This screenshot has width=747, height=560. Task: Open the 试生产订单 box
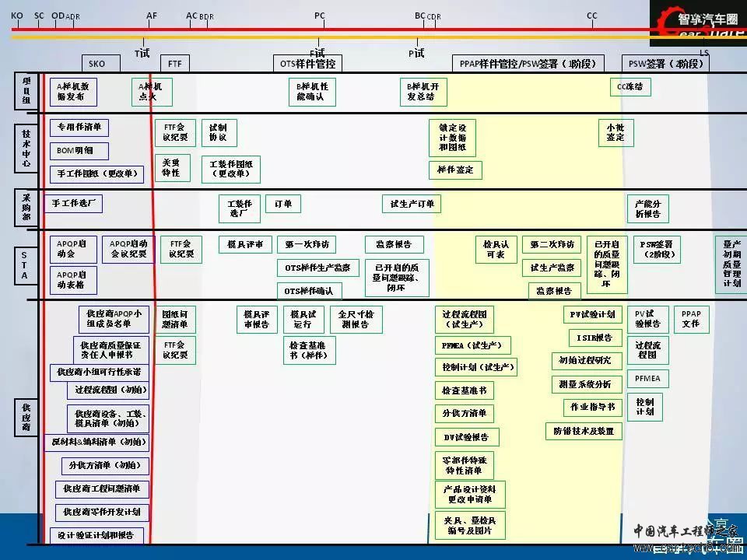click(x=412, y=204)
